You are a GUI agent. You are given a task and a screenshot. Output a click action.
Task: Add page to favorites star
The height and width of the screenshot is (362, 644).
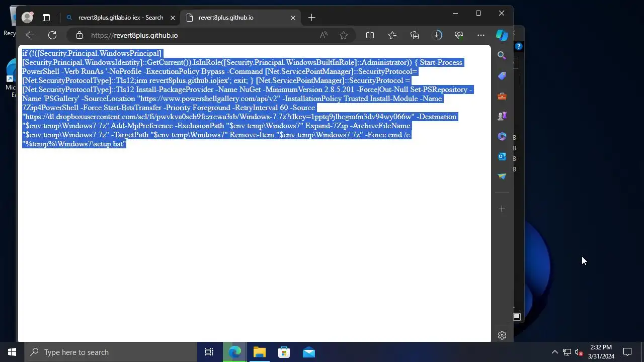point(344,35)
